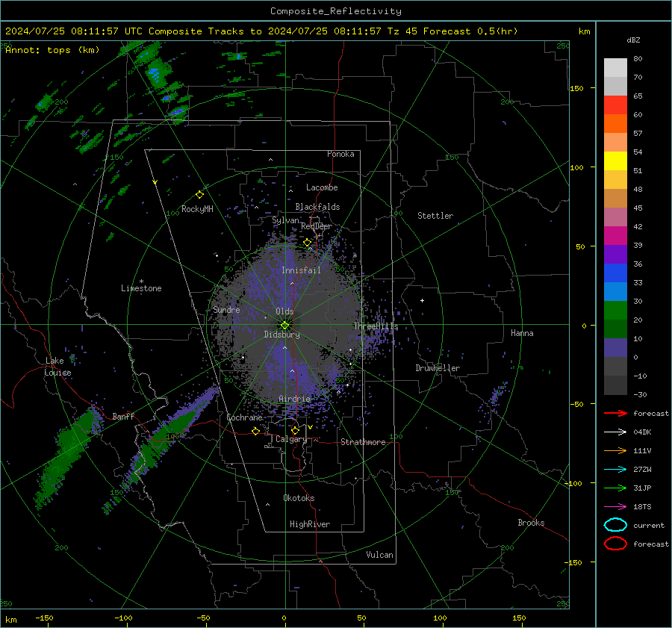Click the Vulcan city label

coord(379,555)
